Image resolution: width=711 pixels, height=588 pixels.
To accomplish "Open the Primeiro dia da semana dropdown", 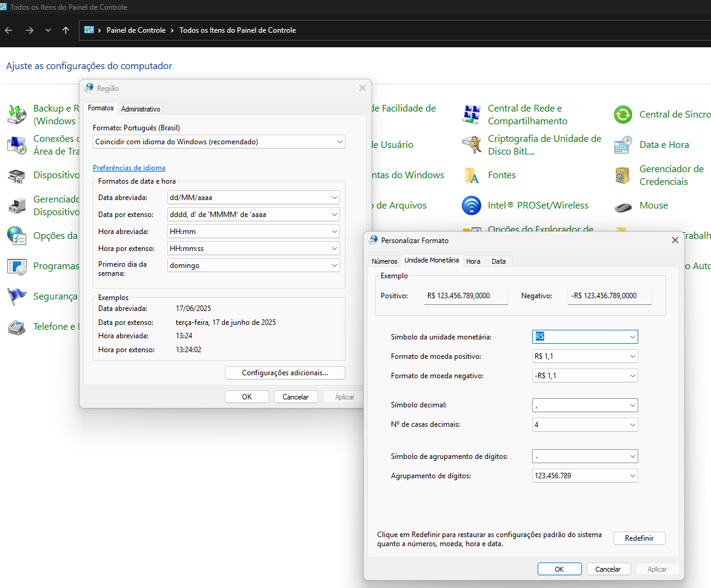I will 334,266.
